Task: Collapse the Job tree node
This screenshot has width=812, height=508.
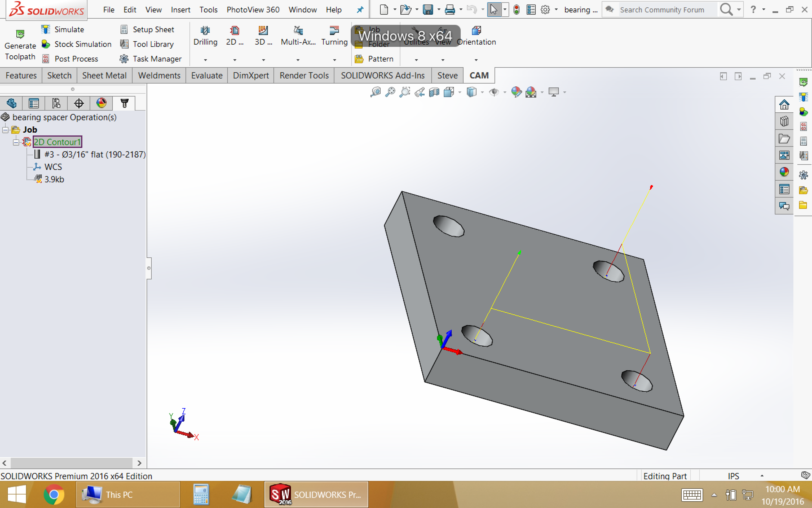Action: click(x=5, y=130)
